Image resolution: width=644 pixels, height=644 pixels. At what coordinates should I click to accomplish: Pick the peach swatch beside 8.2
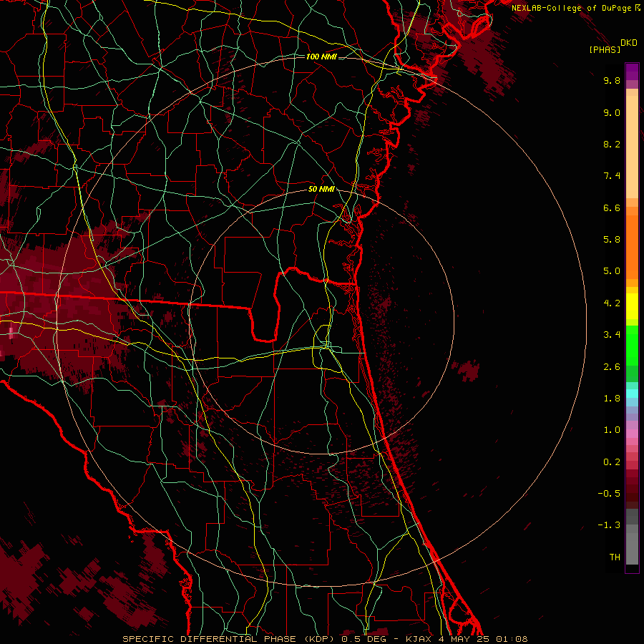pos(632,147)
